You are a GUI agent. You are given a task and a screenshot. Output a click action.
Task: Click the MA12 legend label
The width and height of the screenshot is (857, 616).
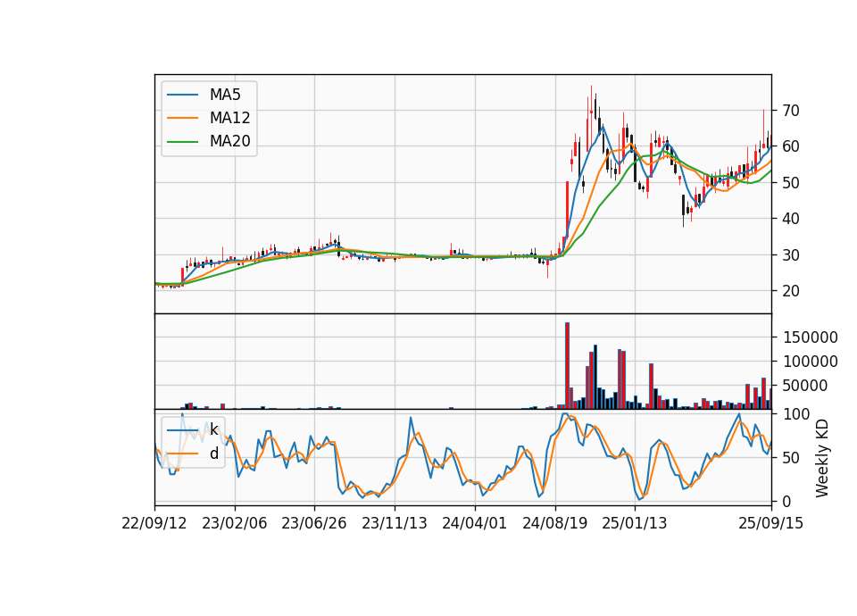click(x=229, y=118)
